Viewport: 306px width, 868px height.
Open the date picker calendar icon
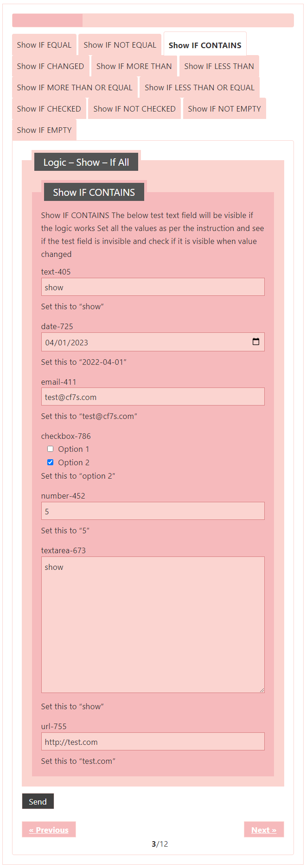(255, 342)
